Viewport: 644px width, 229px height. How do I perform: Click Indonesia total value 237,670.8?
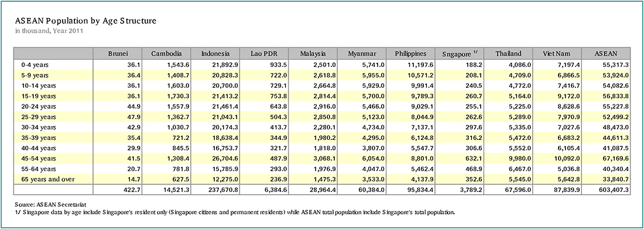[224, 190]
